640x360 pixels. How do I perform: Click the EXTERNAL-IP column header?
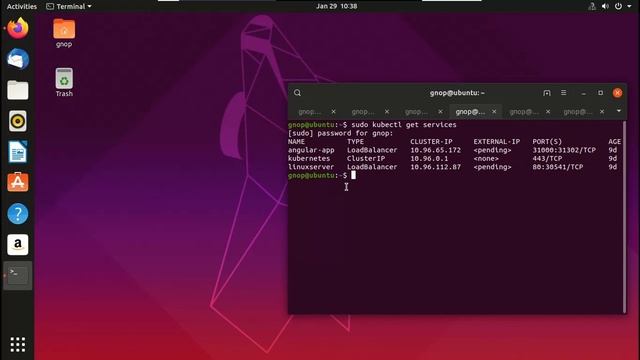pyautogui.click(x=497, y=142)
